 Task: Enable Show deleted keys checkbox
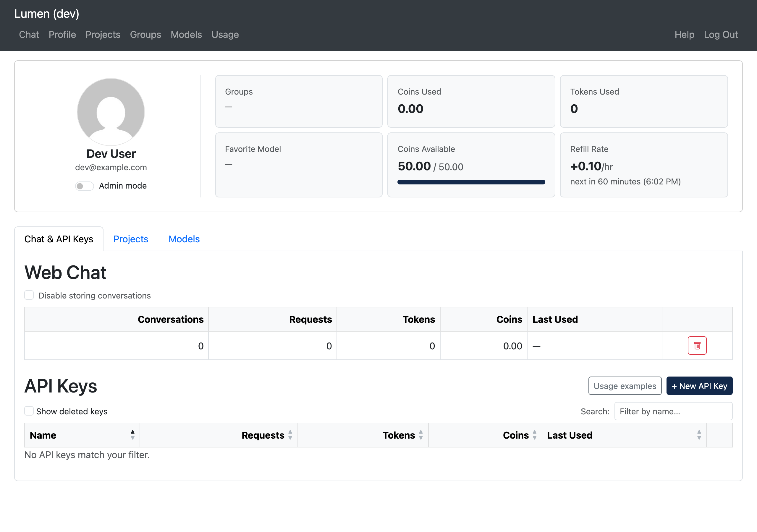point(29,411)
